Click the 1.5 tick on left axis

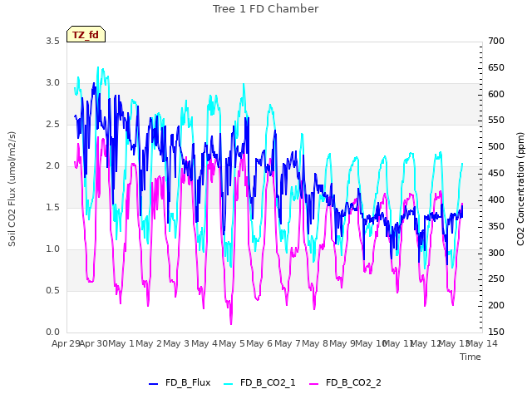(52, 207)
